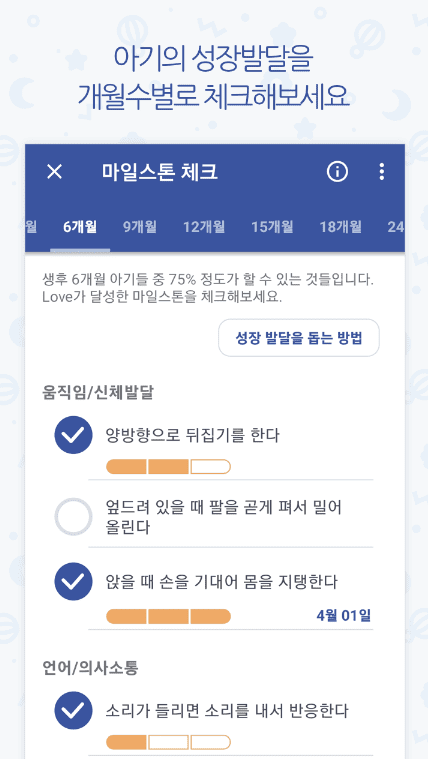428x759 pixels.
Task: Switch to the 9개월 tab
Action: (x=139, y=227)
